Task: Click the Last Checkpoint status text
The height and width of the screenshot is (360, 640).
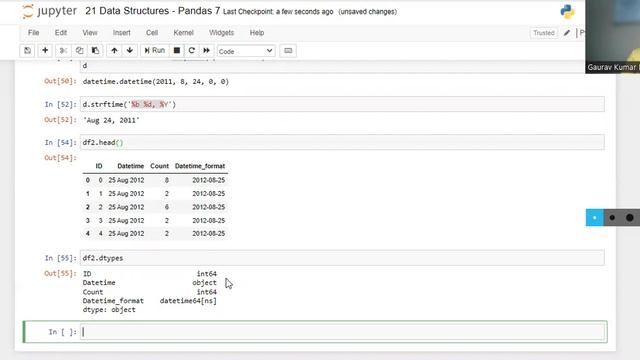Action: 278,12
